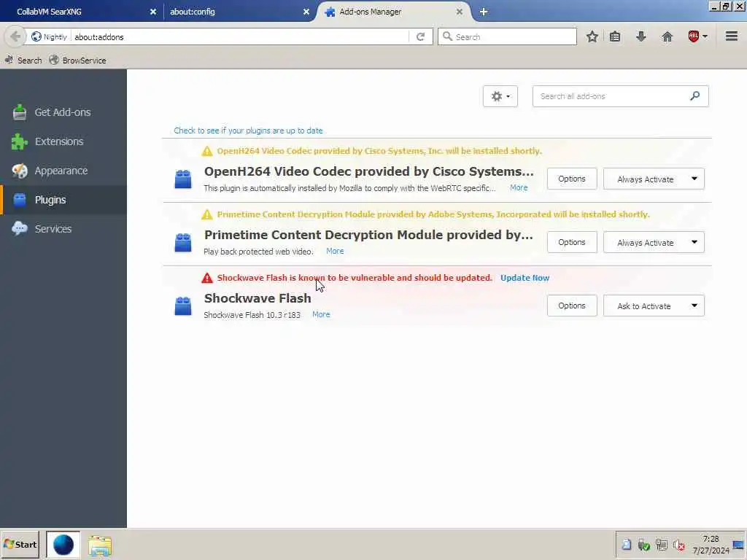Image resolution: width=747 pixels, height=560 pixels.
Task: Go to the Home page icon
Action: pyautogui.click(x=667, y=36)
